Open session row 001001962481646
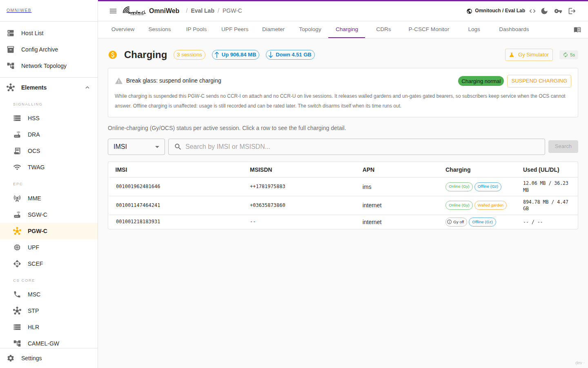Image resolution: width=588 pixels, height=368 pixels. [343, 187]
